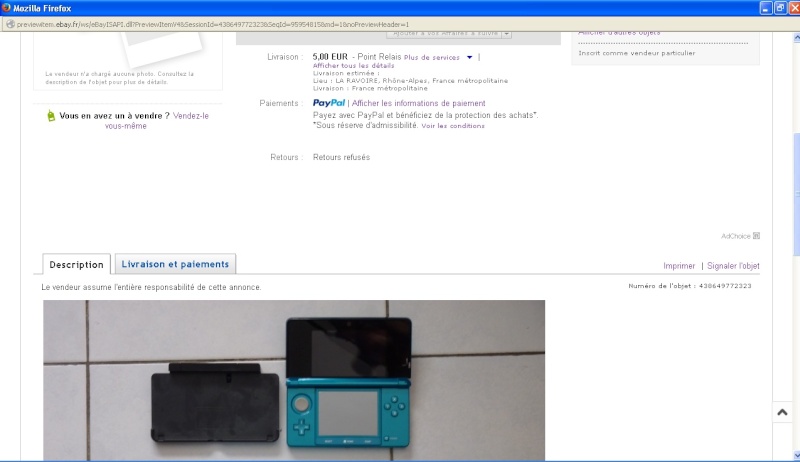
Task: Click the back-to-top arrow button
Action: coord(782,412)
